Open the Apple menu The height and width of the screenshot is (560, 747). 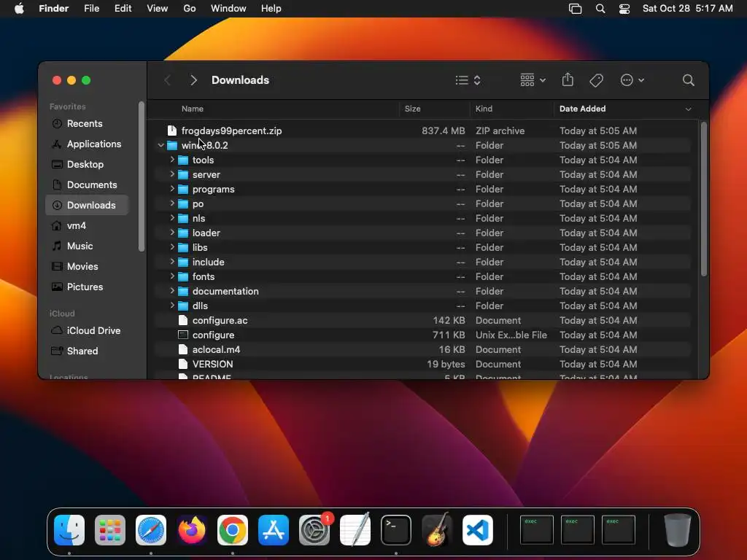pyautogui.click(x=19, y=9)
